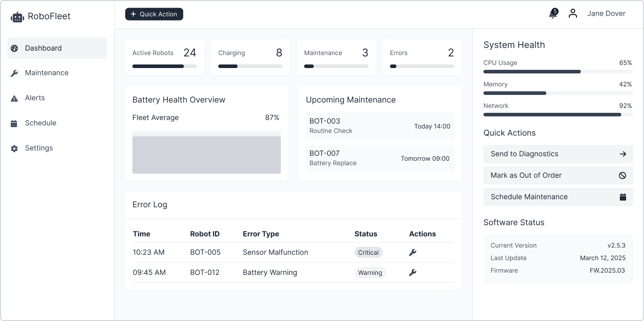Click the Schedule Maintenance quick action

tap(558, 197)
